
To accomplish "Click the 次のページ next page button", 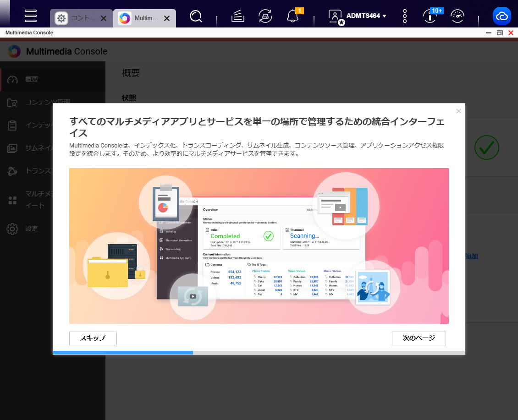I will click(419, 338).
